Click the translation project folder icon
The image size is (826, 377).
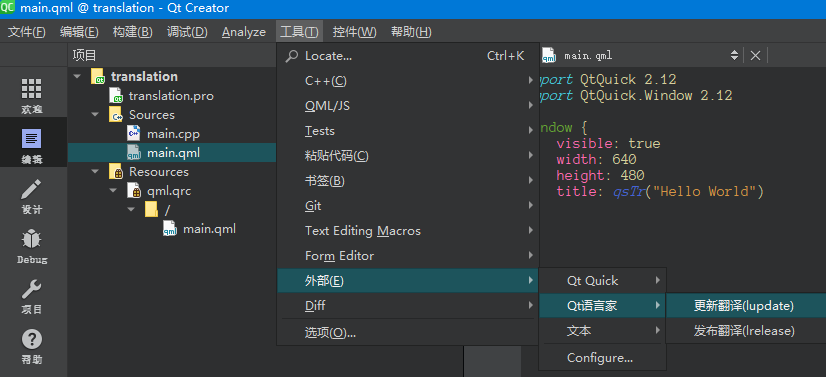click(x=98, y=76)
